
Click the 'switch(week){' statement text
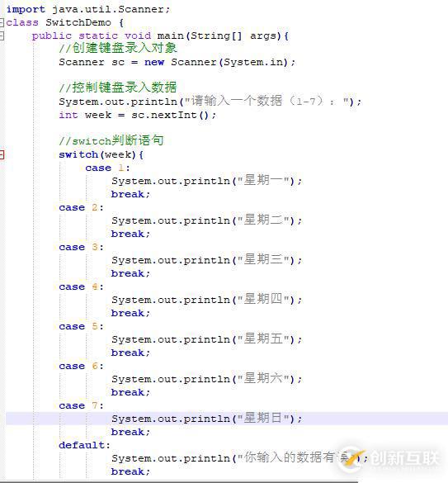point(101,154)
